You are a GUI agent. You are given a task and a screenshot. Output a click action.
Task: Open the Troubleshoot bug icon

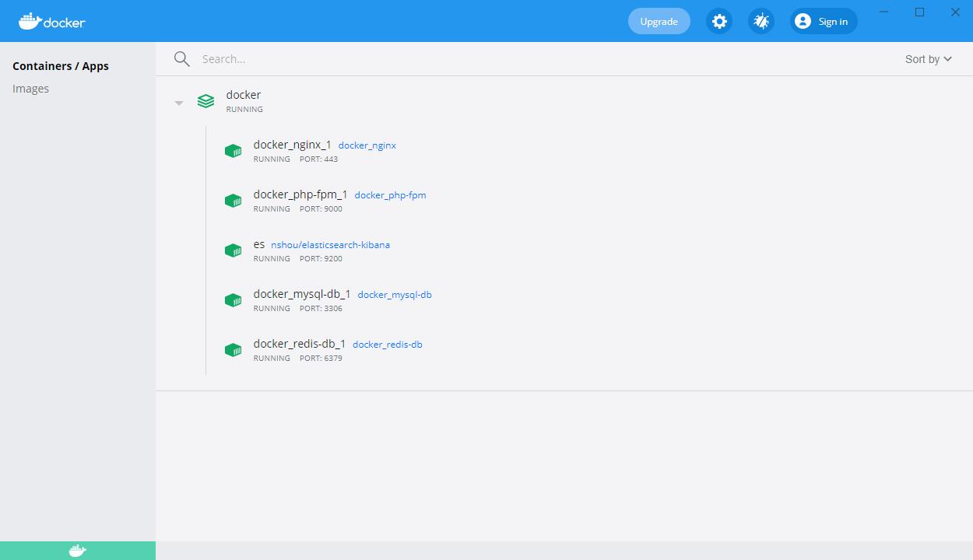pyautogui.click(x=760, y=22)
